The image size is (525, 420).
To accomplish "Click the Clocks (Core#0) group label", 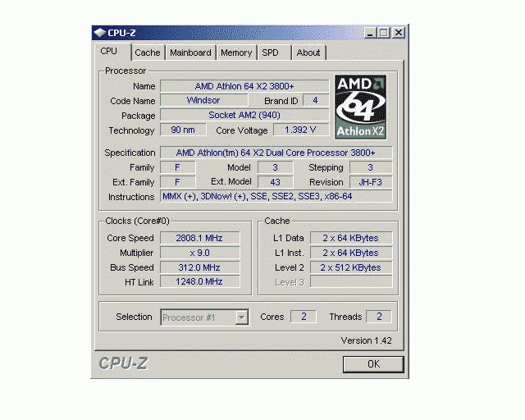I will (137, 221).
